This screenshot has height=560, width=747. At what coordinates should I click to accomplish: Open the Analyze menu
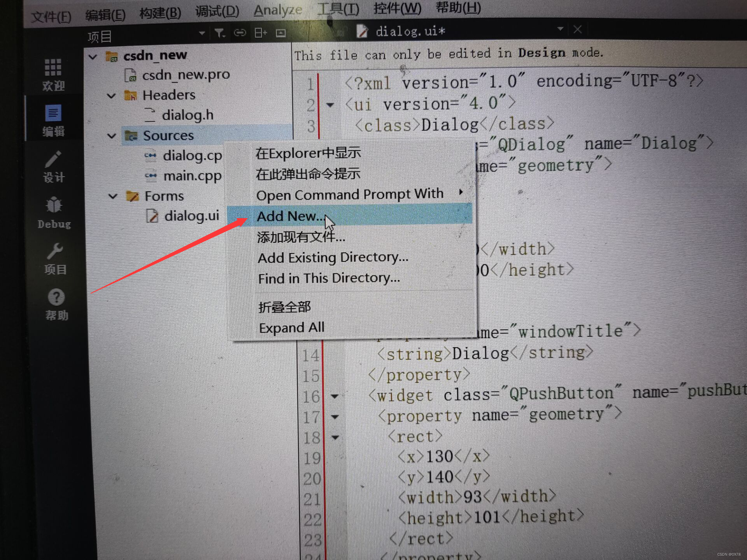[x=278, y=10]
